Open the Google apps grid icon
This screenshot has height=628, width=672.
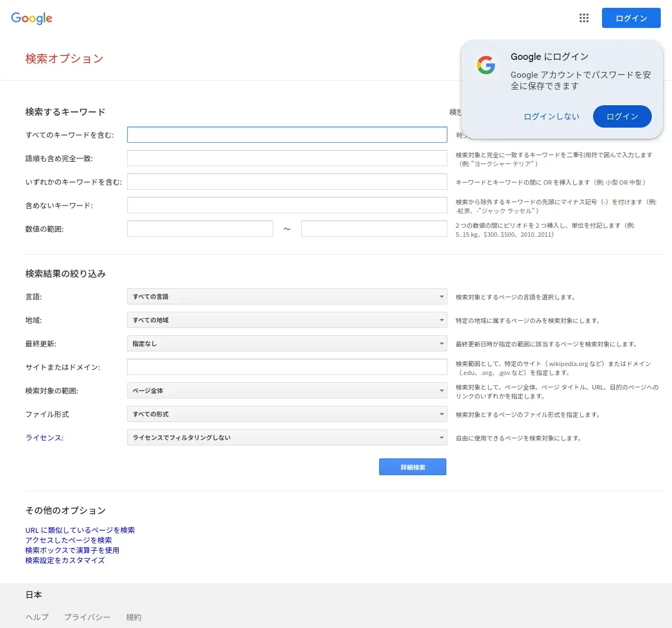[584, 18]
